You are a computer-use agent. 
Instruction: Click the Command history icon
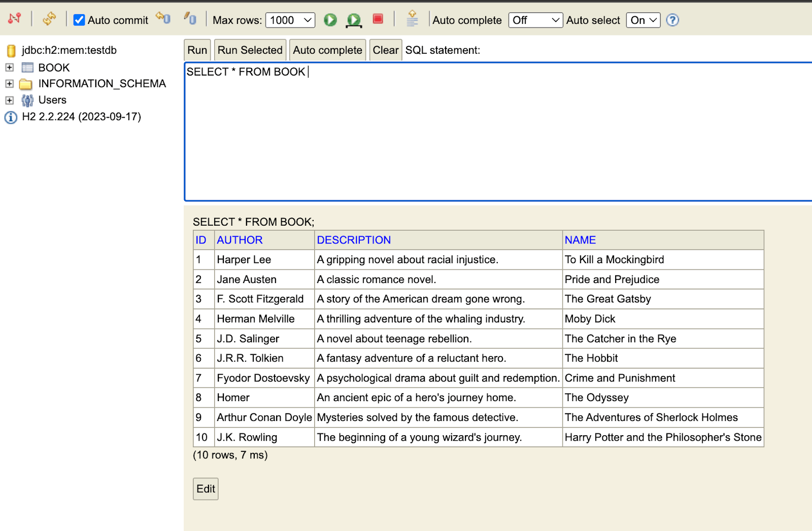coord(413,19)
